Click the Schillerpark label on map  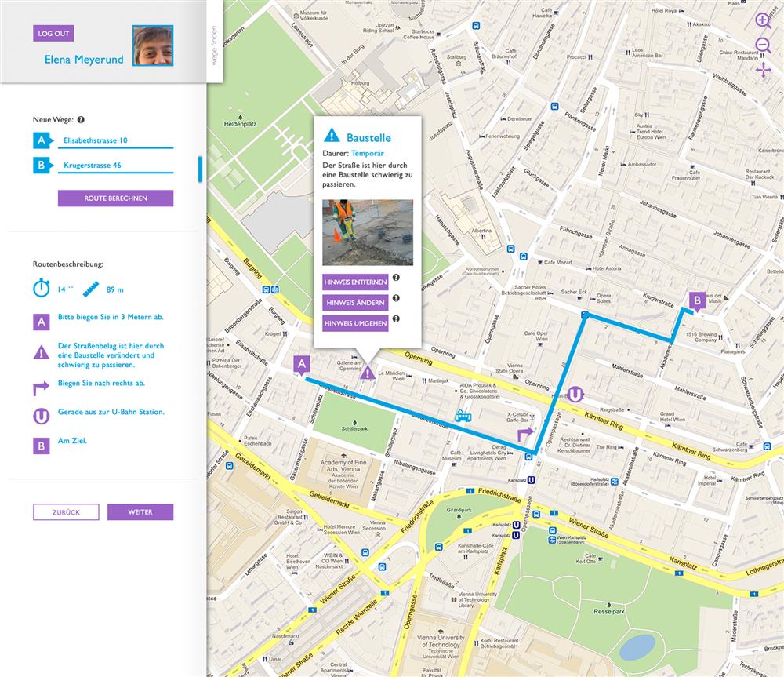pos(354,429)
